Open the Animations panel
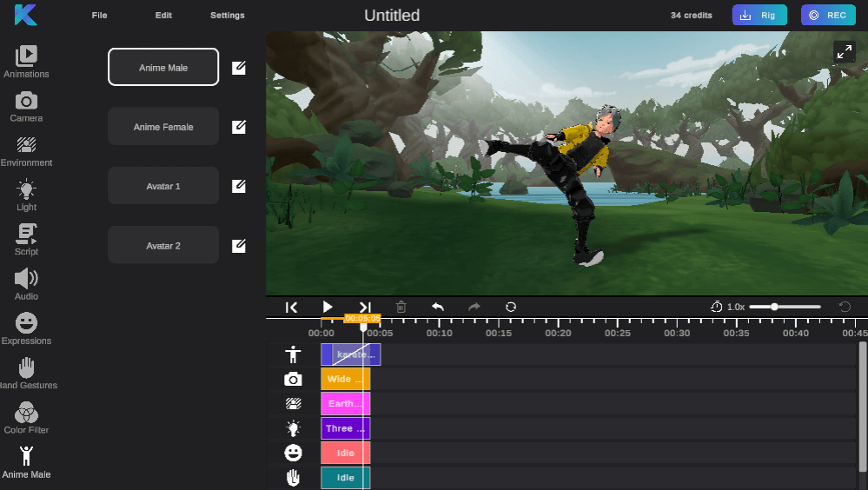 [26, 61]
